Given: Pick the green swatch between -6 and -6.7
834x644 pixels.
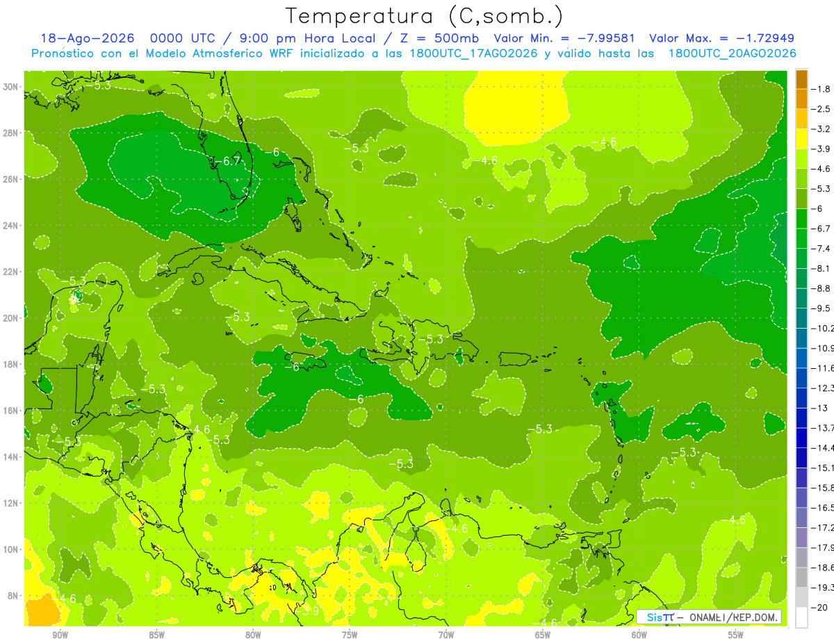Looking at the screenshot, I should click(801, 219).
